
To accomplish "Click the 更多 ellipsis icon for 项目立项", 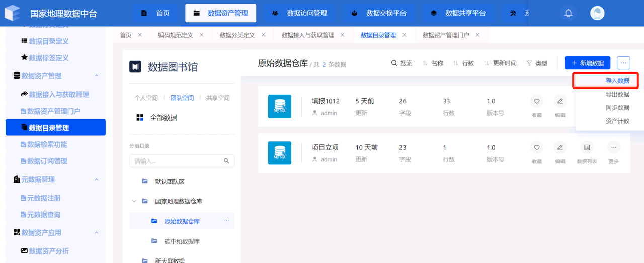I will [613, 148].
